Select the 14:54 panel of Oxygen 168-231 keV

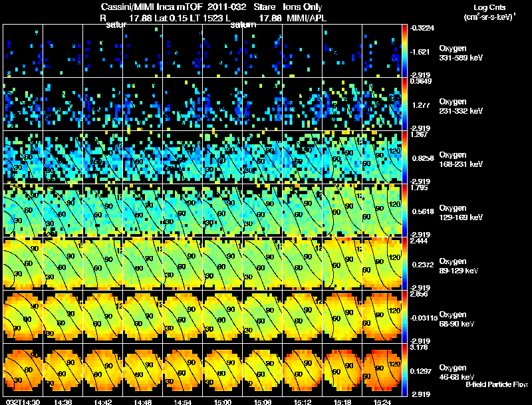[182, 157]
